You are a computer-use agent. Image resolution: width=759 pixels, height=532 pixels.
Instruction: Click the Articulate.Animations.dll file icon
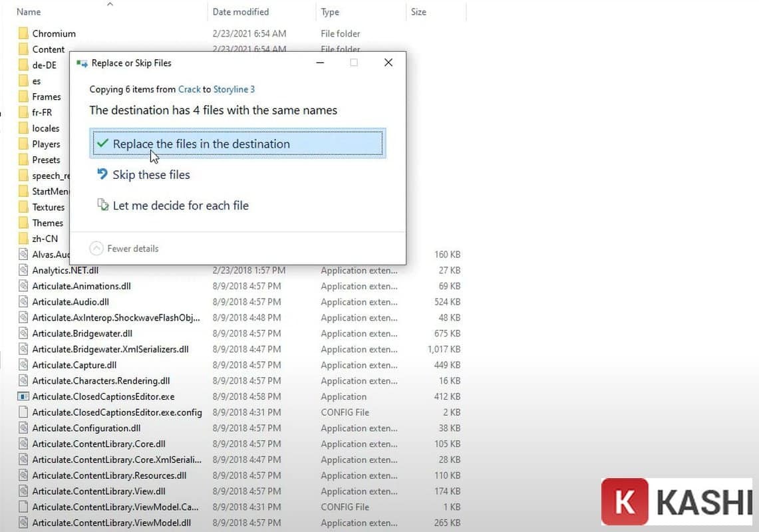click(23, 286)
